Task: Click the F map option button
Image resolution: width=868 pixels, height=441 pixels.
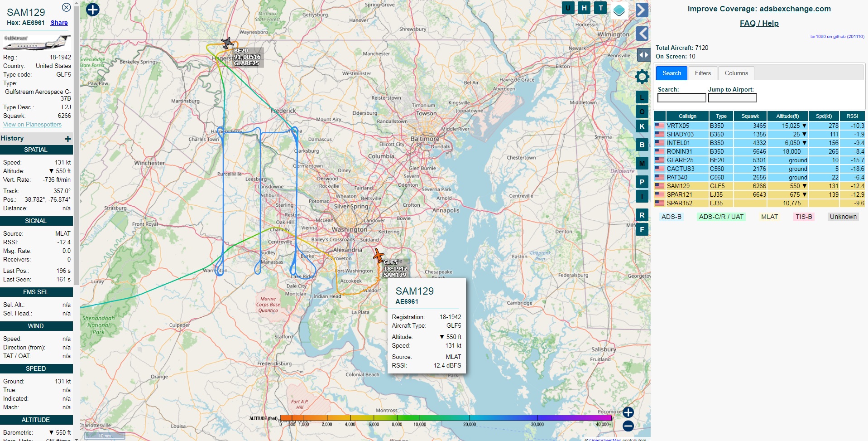Action: pos(642,229)
